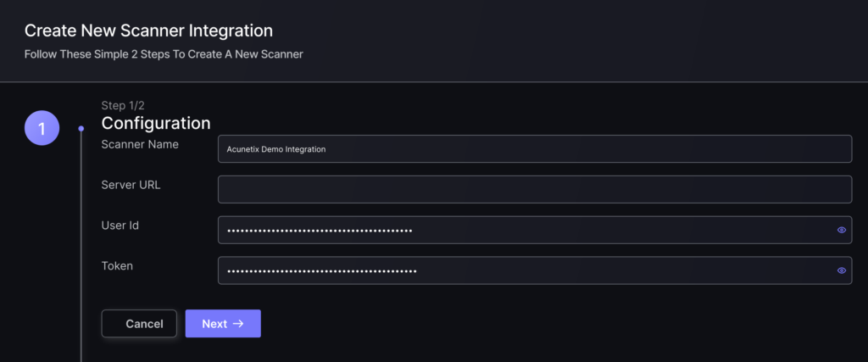This screenshot has width=868, height=362.
Task: Focus the Scanner Name input field
Action: coord(535,149)
